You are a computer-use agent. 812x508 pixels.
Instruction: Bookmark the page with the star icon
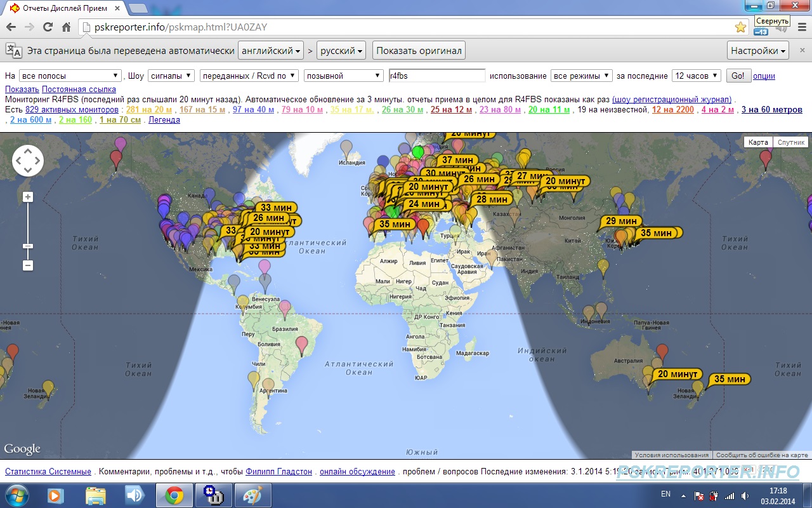740,27
